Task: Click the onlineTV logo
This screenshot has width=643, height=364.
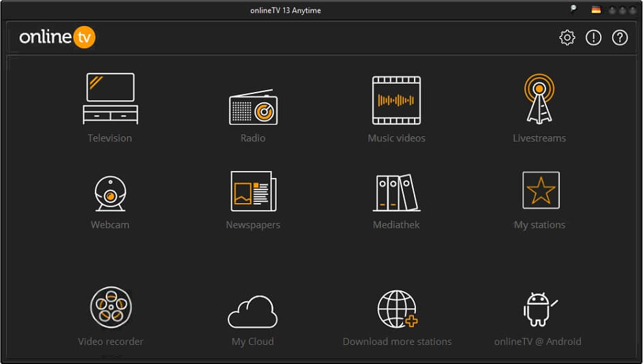Action: point(57,37)
